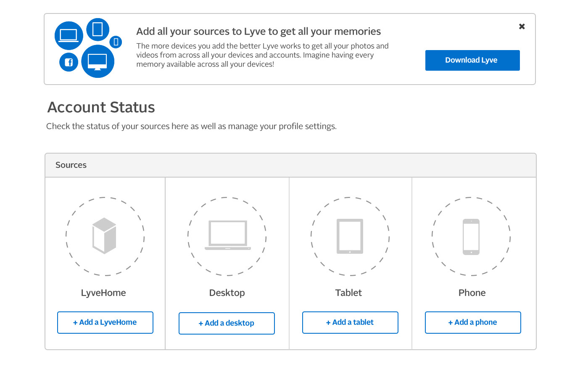Click the Add a tablet button
The height and width of the screenshot is (380, 588).
pyautogui.click(x=350, y=322)
